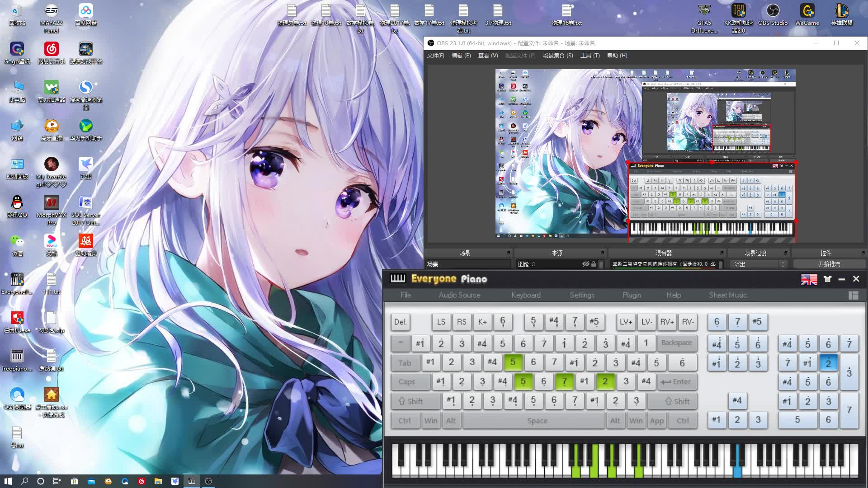868x488 pixels.
Task: Click the language flag icon in Everyone Piano
Action: pos(809,280)
